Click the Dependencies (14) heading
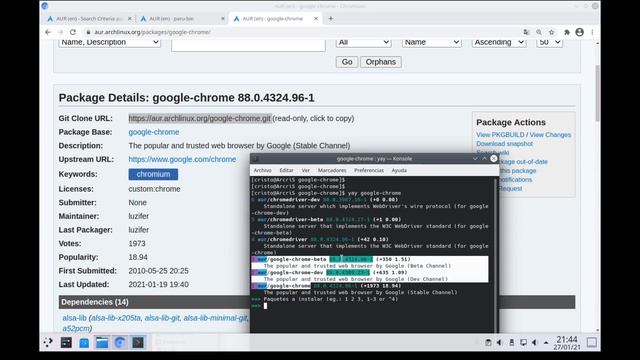The width and height of the screenshot is (640, 360). coord(95,302)
